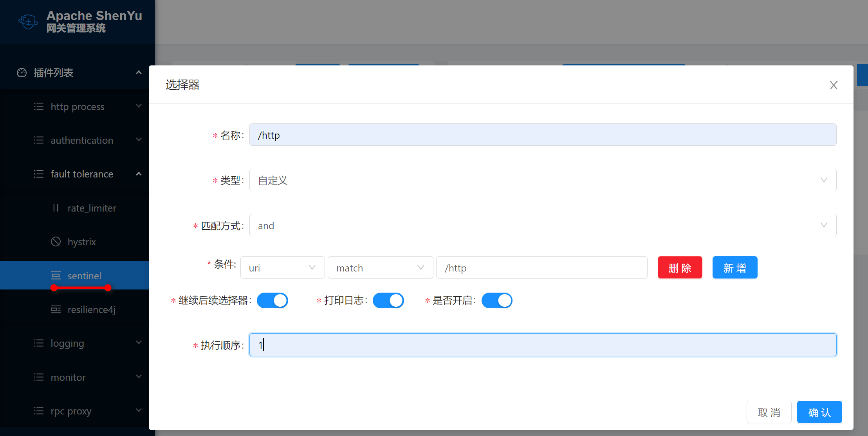868x436 pixels.
Task: Open the 匹配方式 dropdown showing and
Action: pyautogui.click(x=542, y=225)
